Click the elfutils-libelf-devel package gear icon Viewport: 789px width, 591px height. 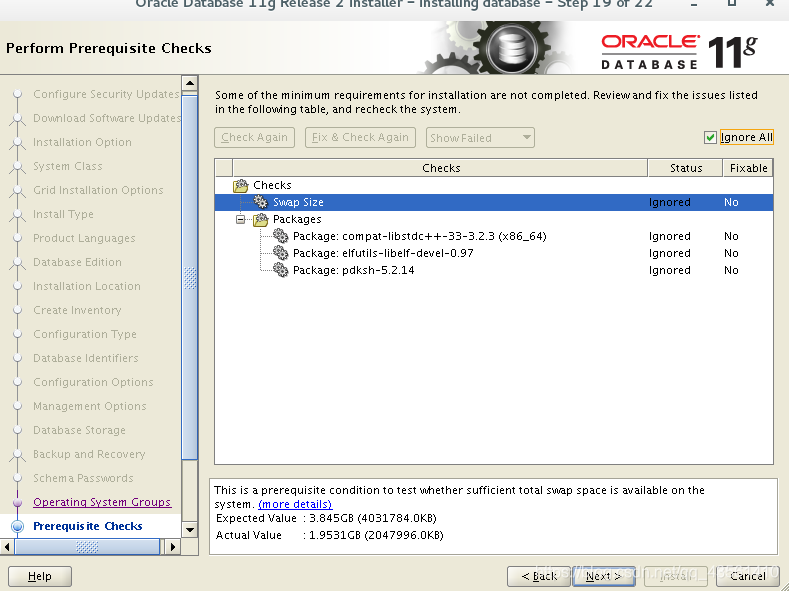click(x=280, y=253)
